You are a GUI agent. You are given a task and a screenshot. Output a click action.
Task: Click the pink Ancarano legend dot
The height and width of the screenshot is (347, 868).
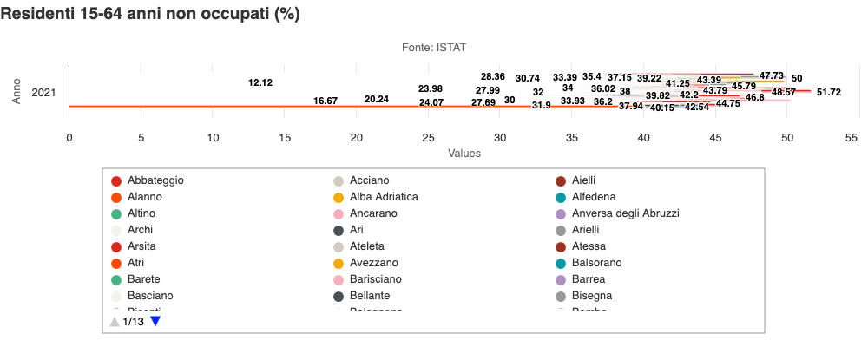click(x=339, y=213)
